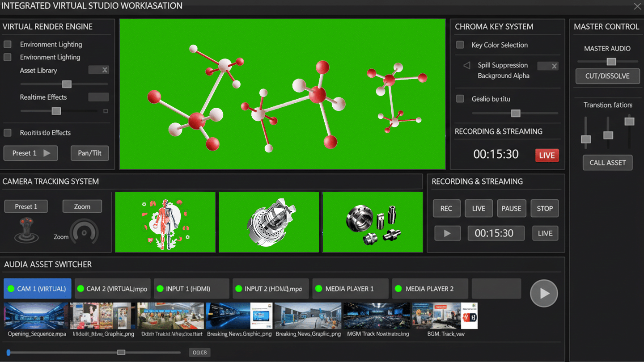Select the MEDIA PLAYER 1 source
644x362 pixels.
[350, 288]
